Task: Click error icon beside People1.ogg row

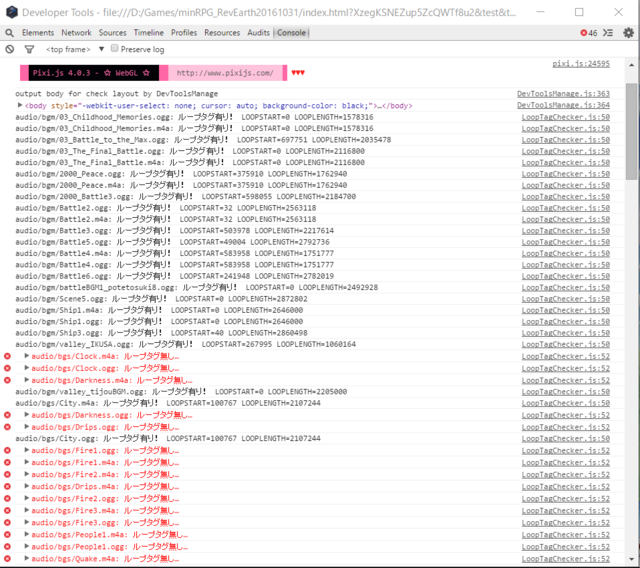Action: click(x=7, y=547)
